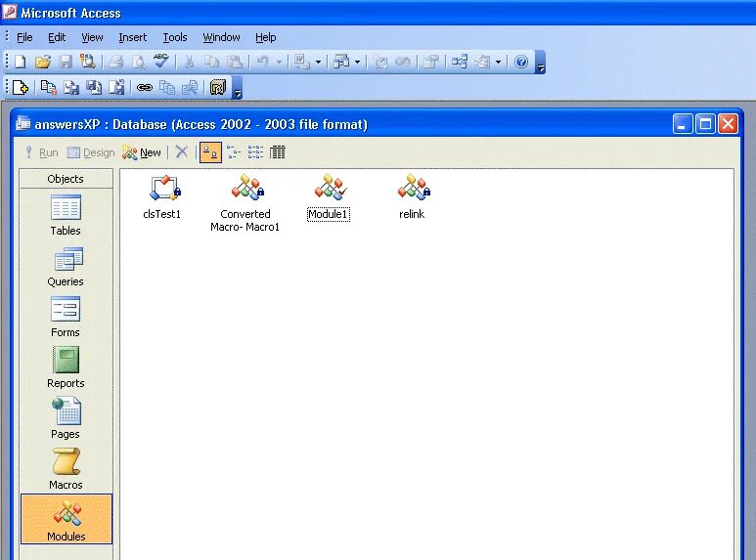Open the Tools menu
The width and height of the screenshot is (756, 560).
(174, 37)
